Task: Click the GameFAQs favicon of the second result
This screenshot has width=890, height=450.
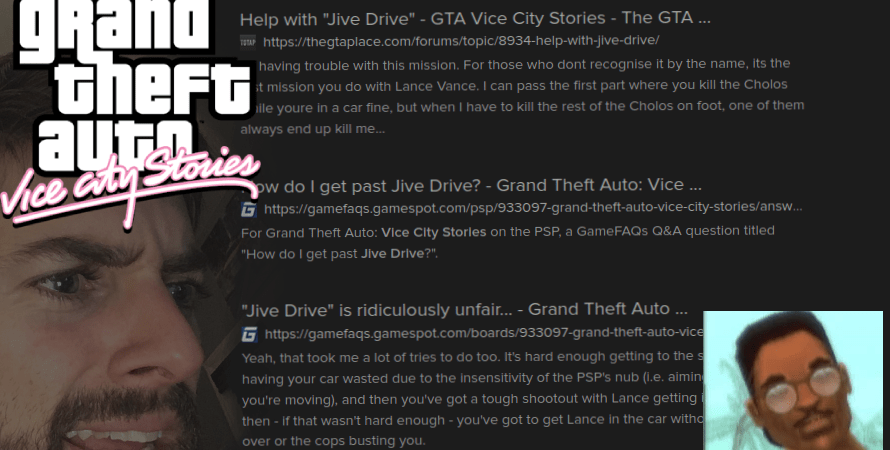Action: (249, 210)
